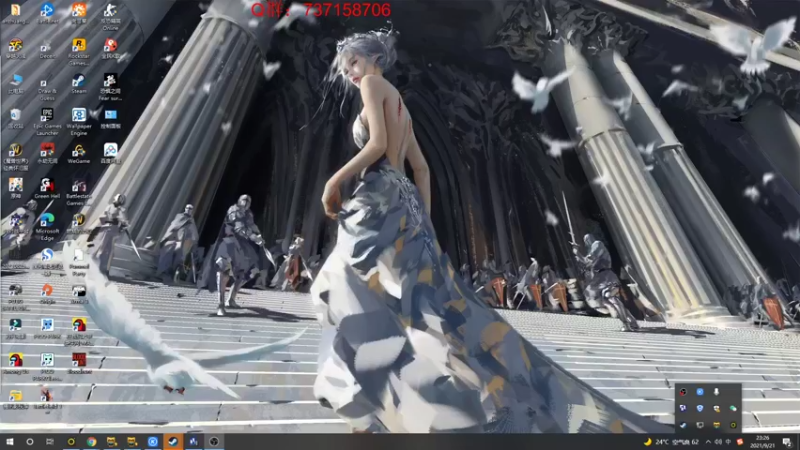Select the Baidu Netdisk desktop icon

110,154
